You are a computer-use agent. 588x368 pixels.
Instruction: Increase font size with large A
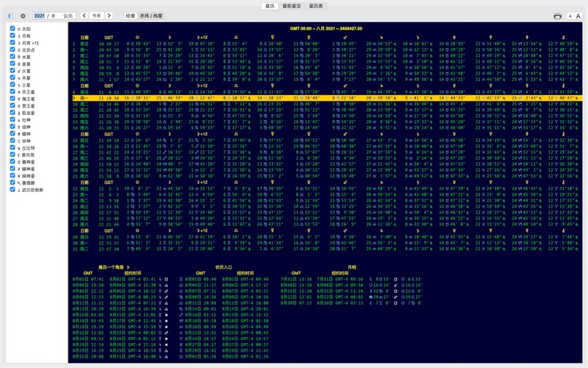click(578, 15)
